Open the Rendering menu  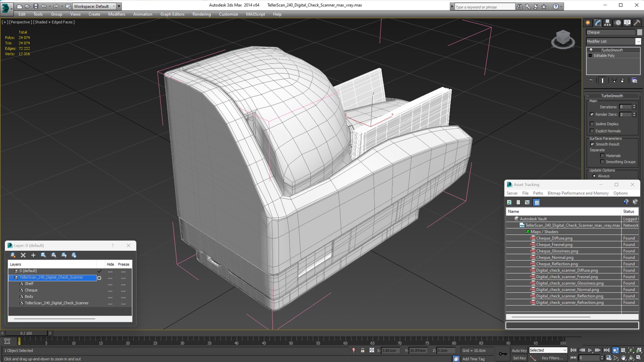coord(201,14)
